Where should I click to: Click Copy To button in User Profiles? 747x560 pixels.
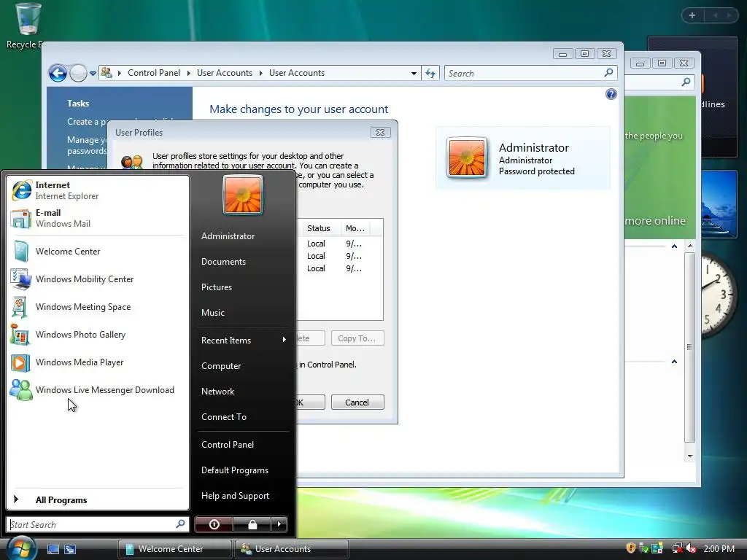(357, 338)
